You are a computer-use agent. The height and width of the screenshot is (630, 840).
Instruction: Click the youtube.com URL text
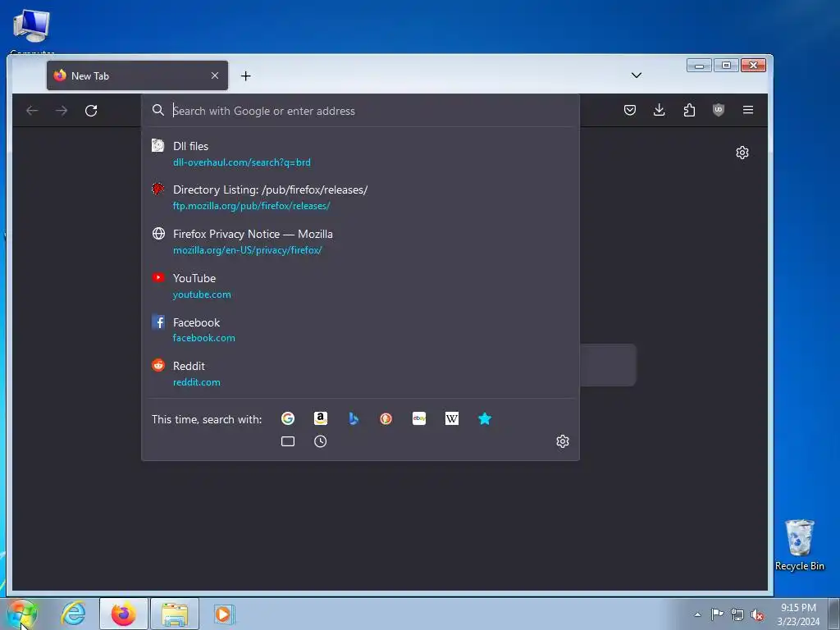[202, 294]
